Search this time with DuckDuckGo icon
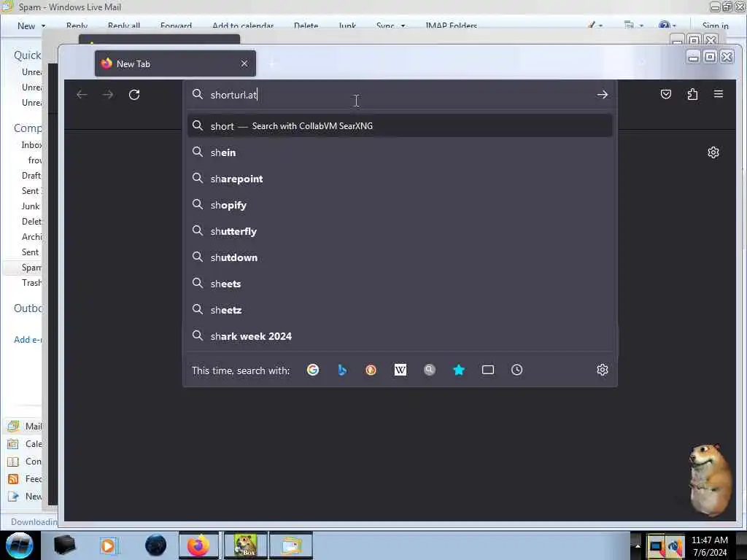The width and height of the screenshot is (747, 560). click(371, 370)
